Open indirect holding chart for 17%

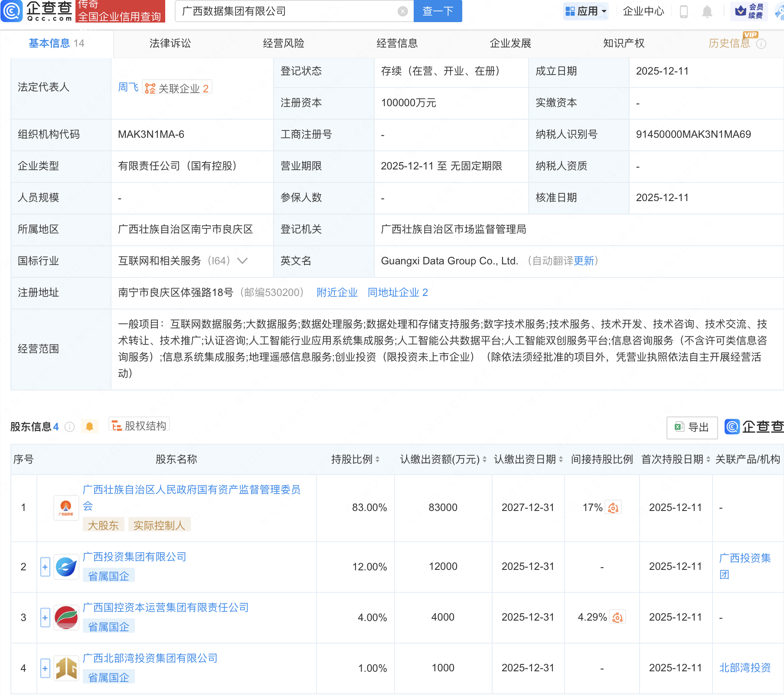click(x=613, y=507)
